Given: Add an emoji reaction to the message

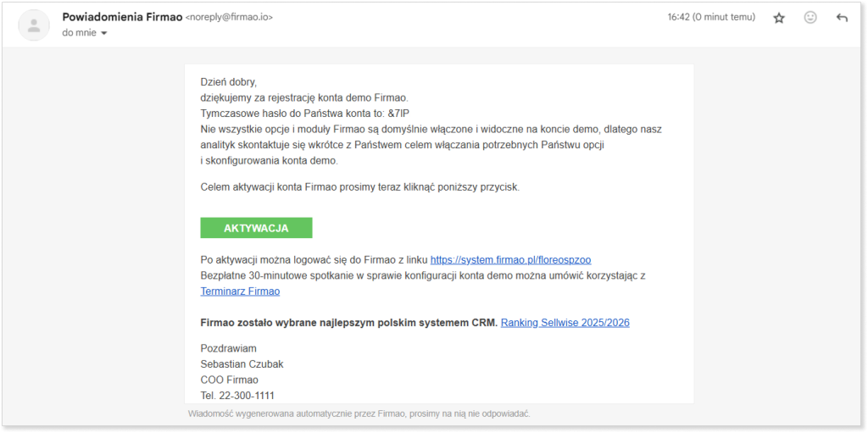Looking at the screenshot, I should tap(810, 18).
